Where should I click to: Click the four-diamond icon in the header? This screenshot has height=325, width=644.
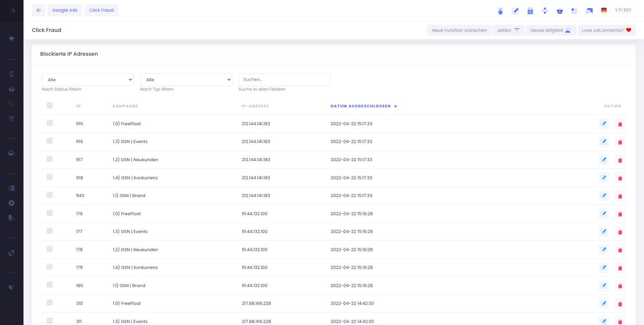pos(545,11)
